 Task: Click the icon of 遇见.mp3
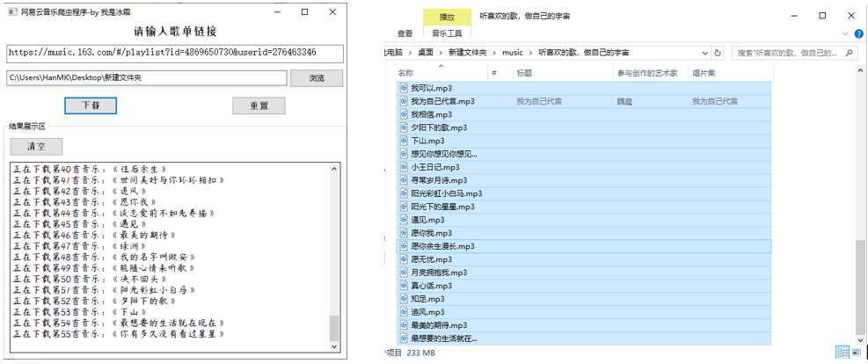coord(404,220)
